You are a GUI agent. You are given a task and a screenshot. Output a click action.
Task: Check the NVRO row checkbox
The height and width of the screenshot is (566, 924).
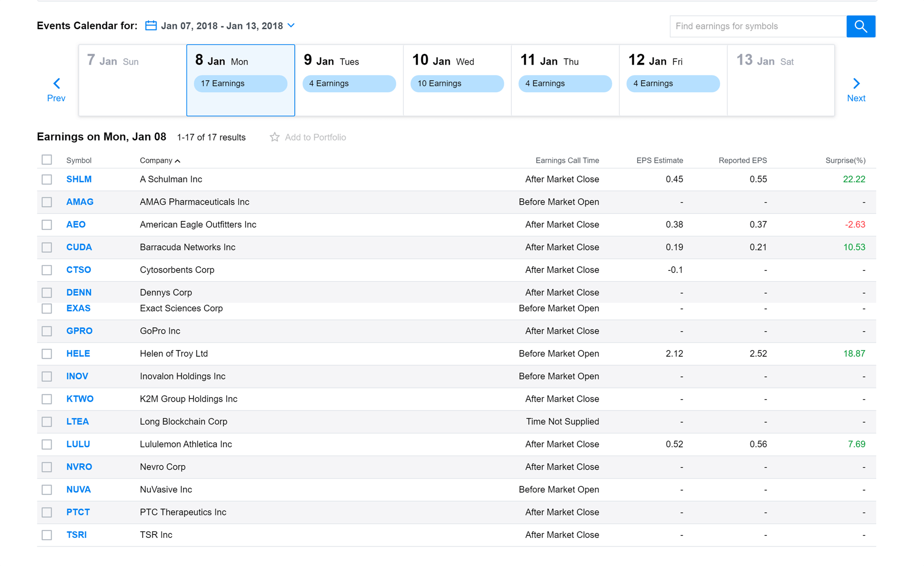[x=47, y=467]
